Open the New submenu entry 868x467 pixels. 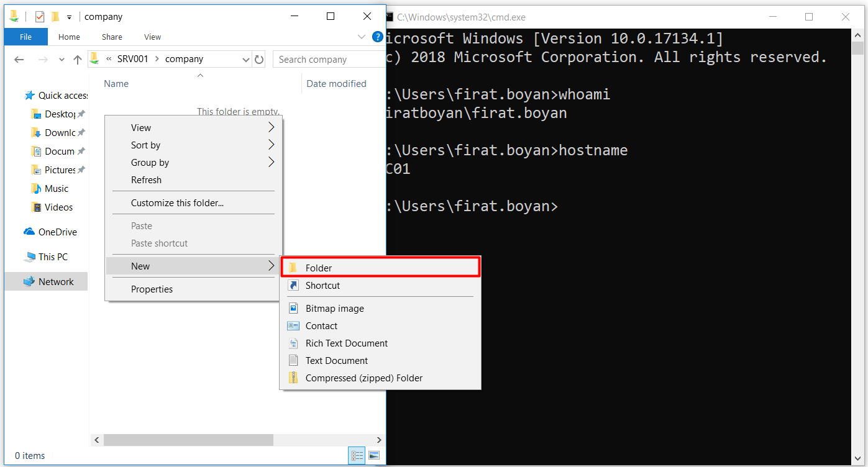click(x=193, y=266)
